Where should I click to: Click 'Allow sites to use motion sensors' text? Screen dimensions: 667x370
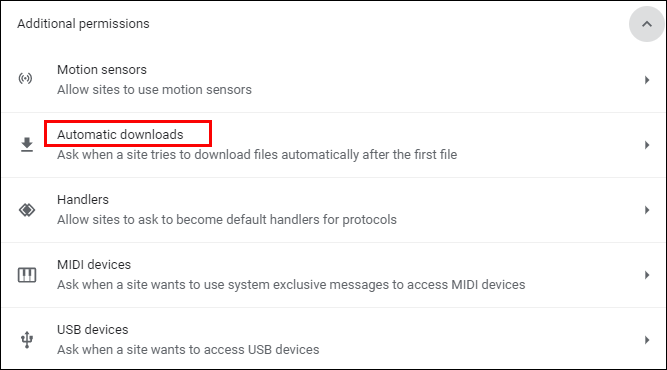[154, 90]
